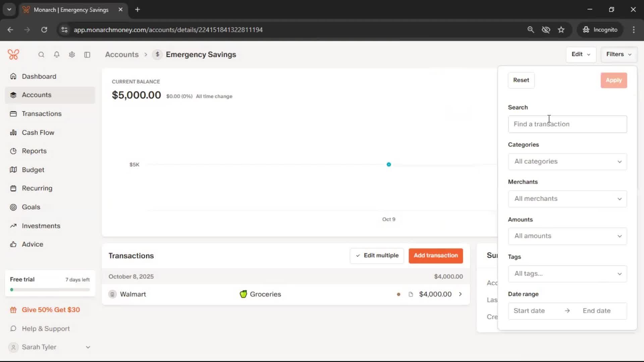Expand the Sarah Tyler account menu
Viewport: 644px width, 362px height.
tap(88, 347)
